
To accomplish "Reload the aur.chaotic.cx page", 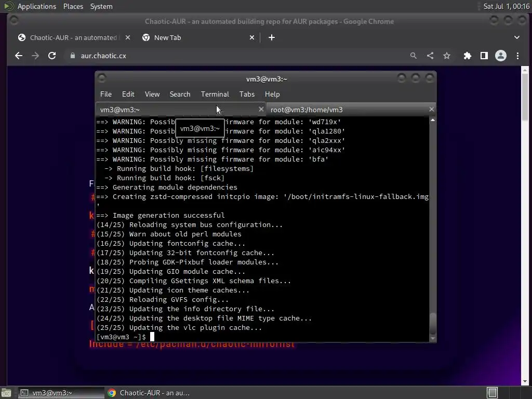I will [52, 56].
